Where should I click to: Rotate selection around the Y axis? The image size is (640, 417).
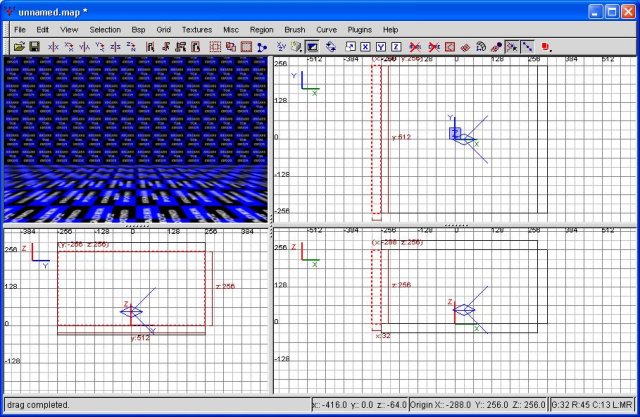point(100,47)
